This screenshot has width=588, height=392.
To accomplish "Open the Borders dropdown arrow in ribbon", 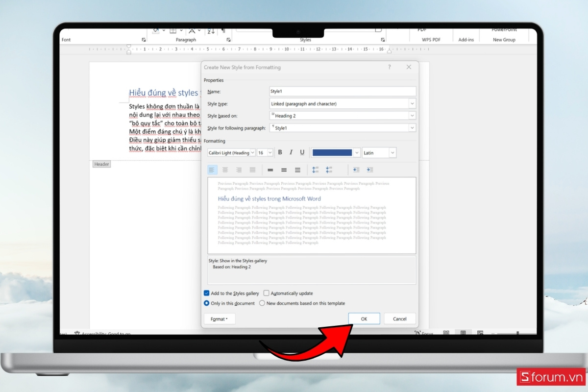I will point(180,31).
